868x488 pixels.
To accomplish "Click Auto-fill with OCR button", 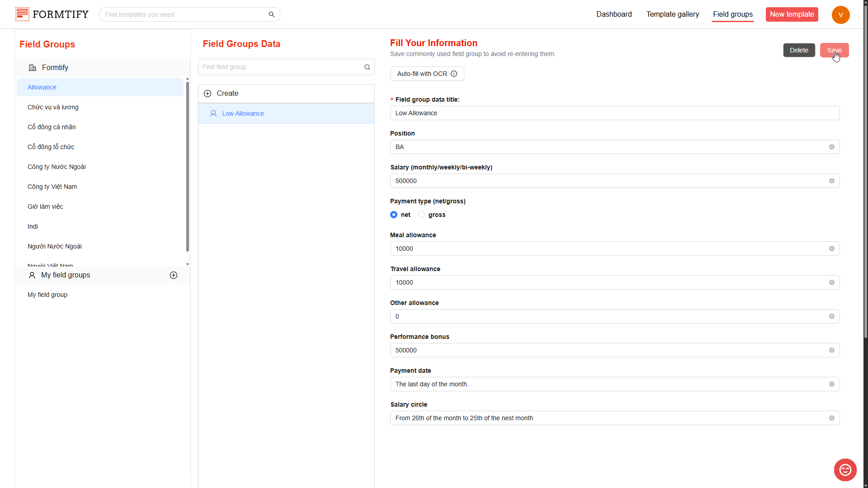I will 422,74.
